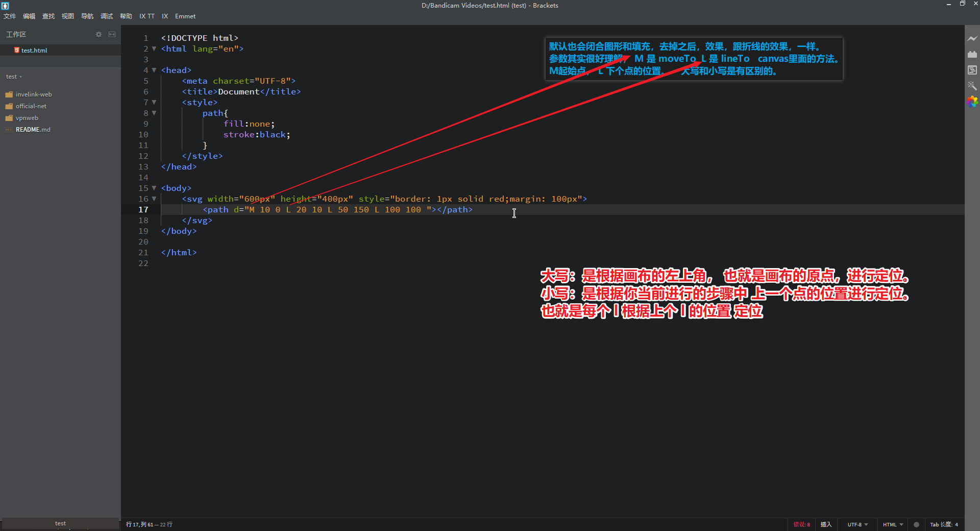Click the magic wand beautify icon
This screenshot has width=980, height=531.
[973, 86]
